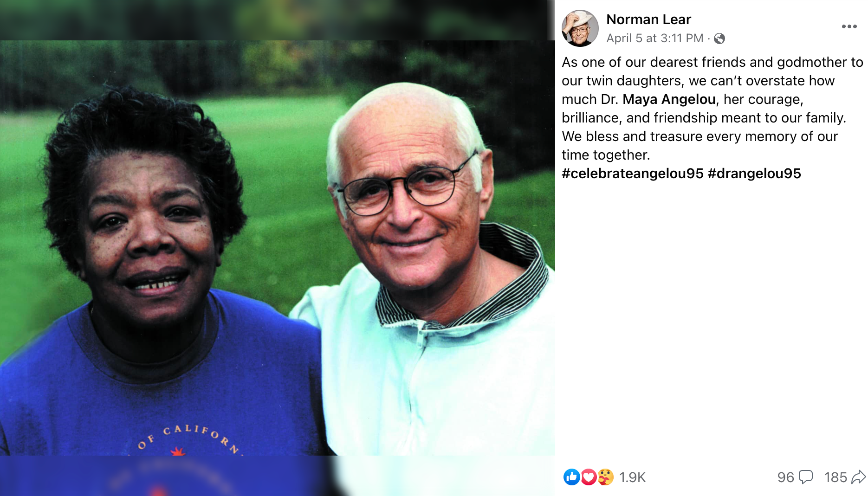This screenshot has height=496, width=868.
Task: Open the #drangelou95 hashtag
Action: click(754, 174)
